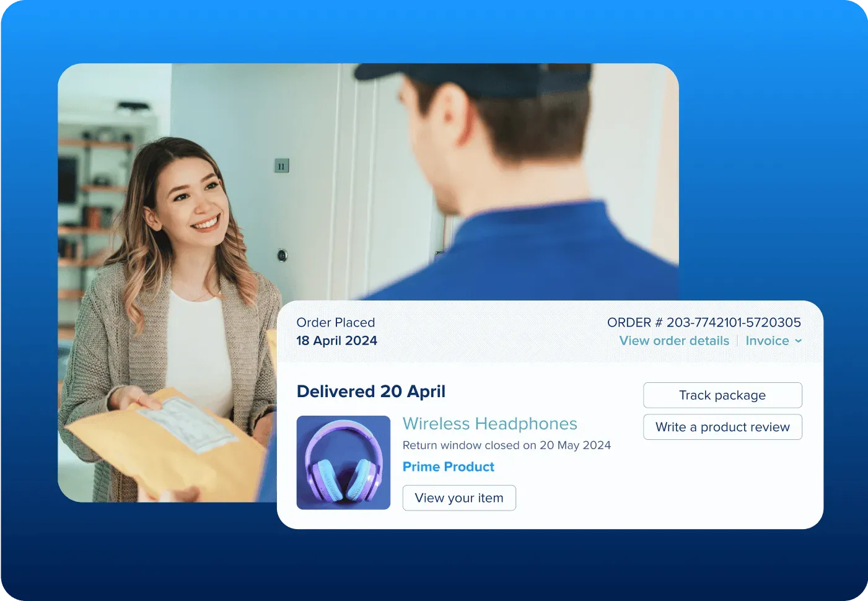
Task: Click the round door lock below number plate
Action: pos(282,255)
